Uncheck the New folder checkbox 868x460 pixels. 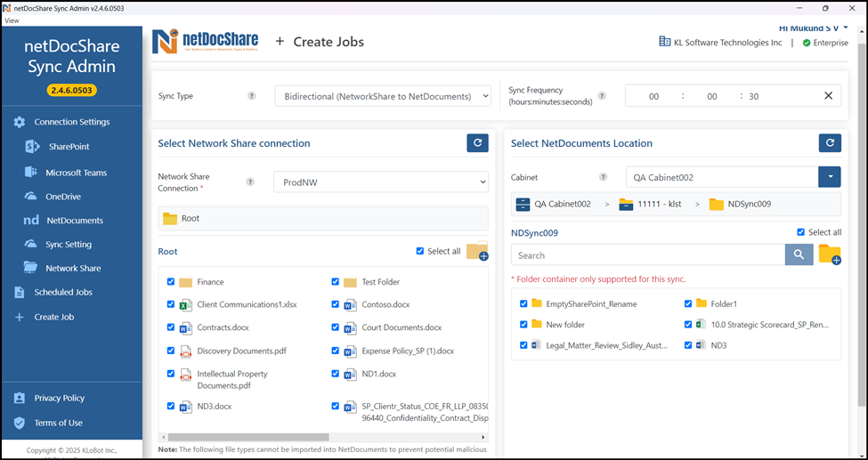[x=523, y=325]
